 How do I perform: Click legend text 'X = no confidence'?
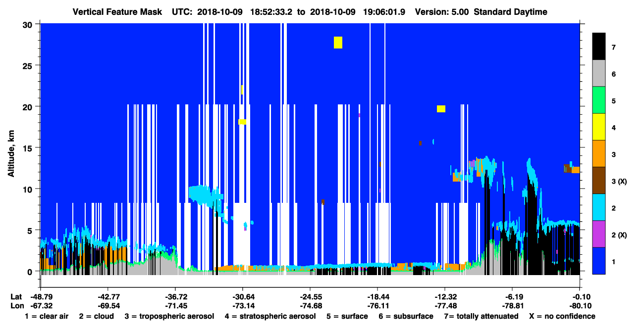562,316
